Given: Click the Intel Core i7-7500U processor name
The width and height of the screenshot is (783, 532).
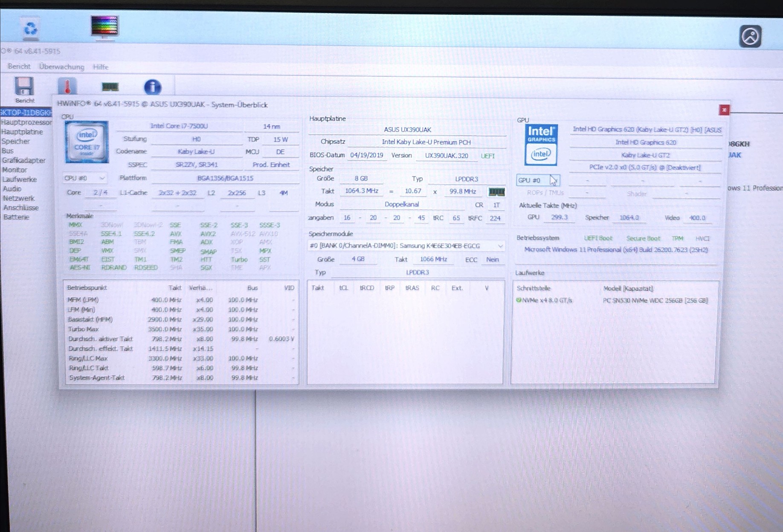Looking at the screenshot, I should 179,126.
